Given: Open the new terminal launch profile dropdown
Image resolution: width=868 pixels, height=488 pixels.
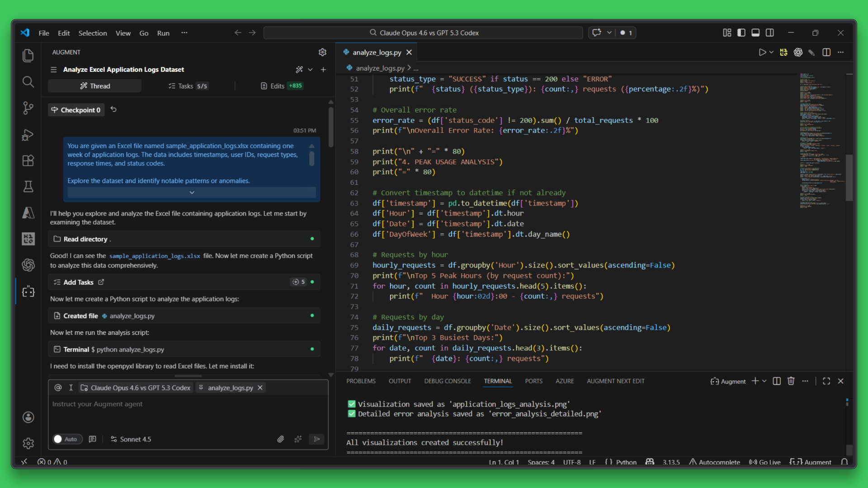Looking at the screenshot, I should click(x=764, y=381).
